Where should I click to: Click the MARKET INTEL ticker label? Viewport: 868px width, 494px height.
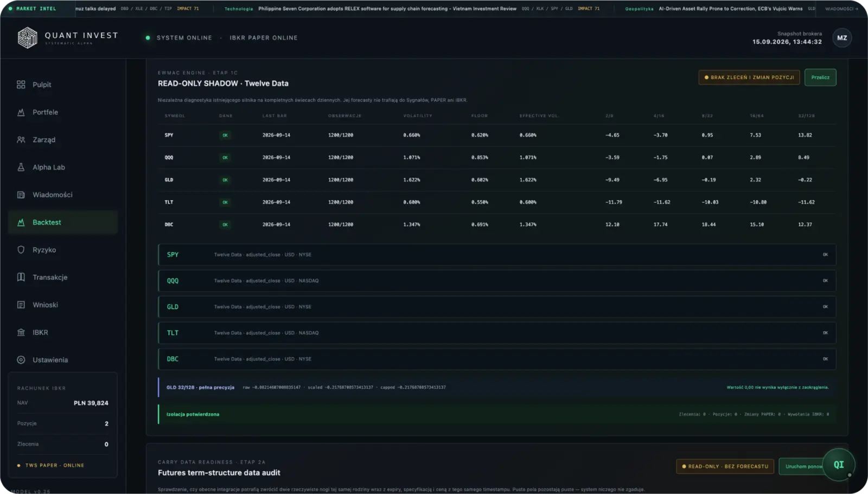click(36, 9)
